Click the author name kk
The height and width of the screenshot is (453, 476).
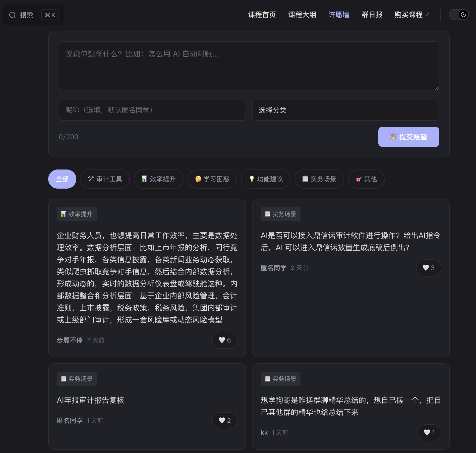pos(264,433)
